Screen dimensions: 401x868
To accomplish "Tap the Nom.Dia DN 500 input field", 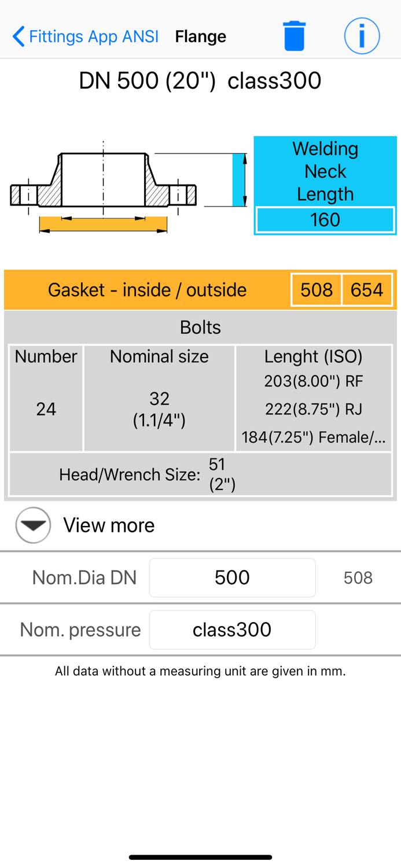I will tap(232, 577).
